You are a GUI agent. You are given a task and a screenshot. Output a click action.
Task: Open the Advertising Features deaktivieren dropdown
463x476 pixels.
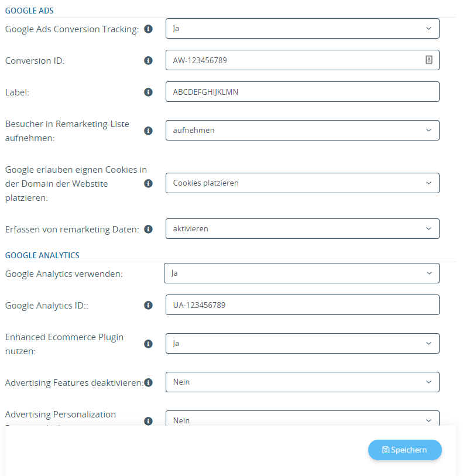pyautogui.click(x=301, y=382)
